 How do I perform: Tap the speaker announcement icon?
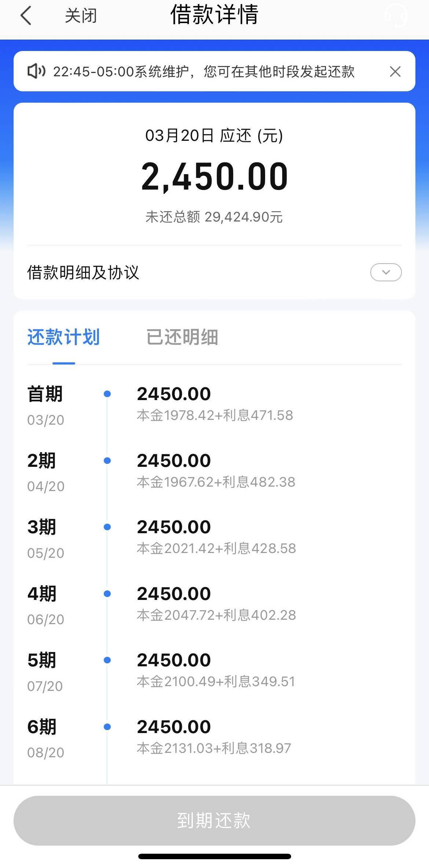tap(36, 71)
